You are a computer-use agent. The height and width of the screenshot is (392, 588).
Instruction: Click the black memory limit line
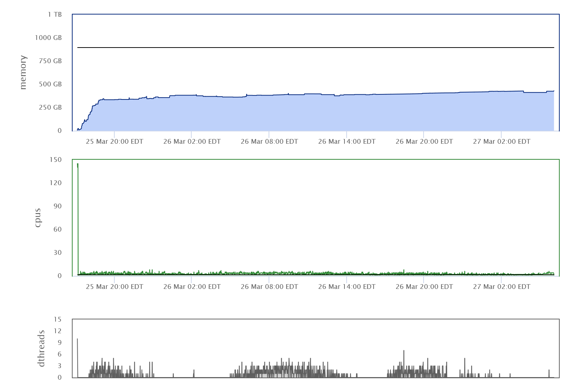(316, 48)
